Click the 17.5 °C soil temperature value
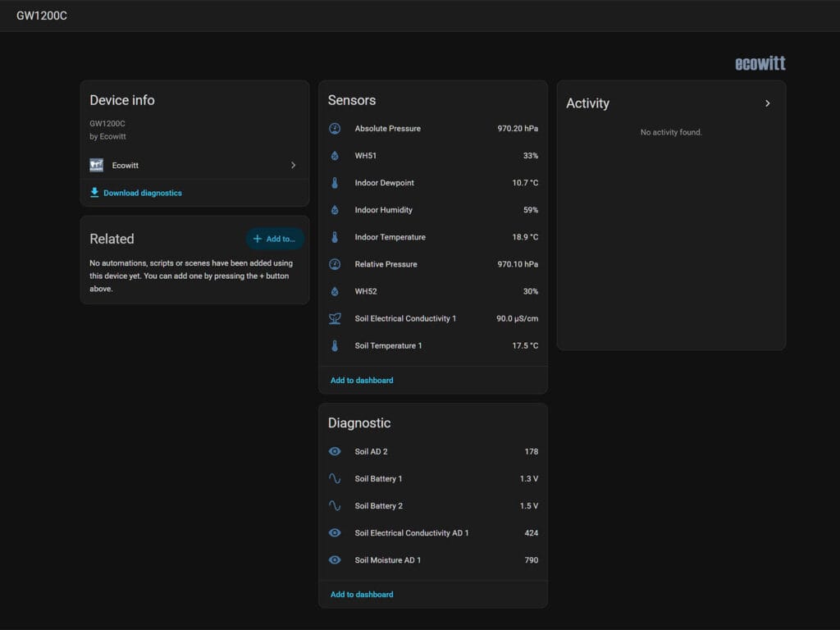The width and height of the screenshot is (840, 630). (525, 345)
